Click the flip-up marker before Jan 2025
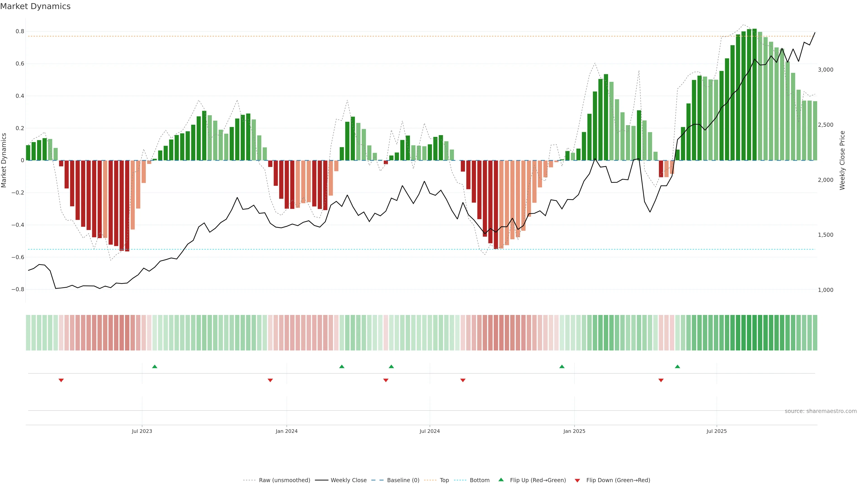Viewport: 868px width, 488px height. tap(562, 366)
